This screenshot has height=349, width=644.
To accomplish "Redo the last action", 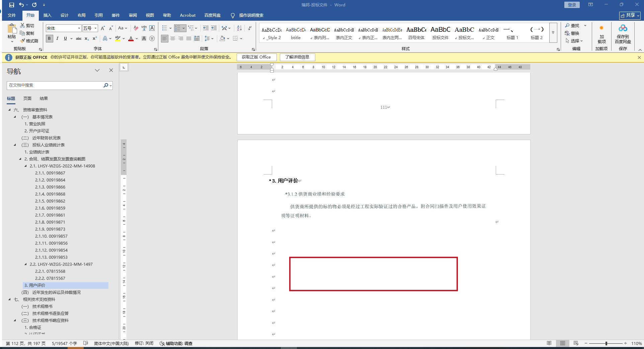I will (x=34, y=5).
